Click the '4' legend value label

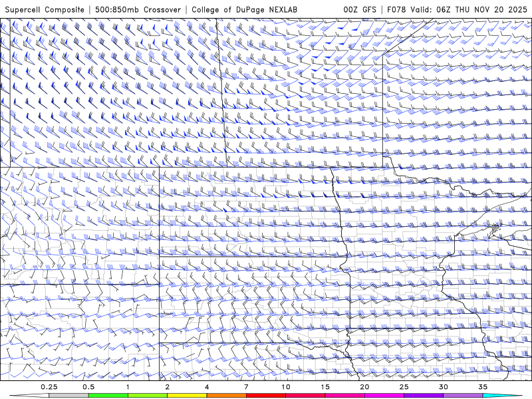207,387
